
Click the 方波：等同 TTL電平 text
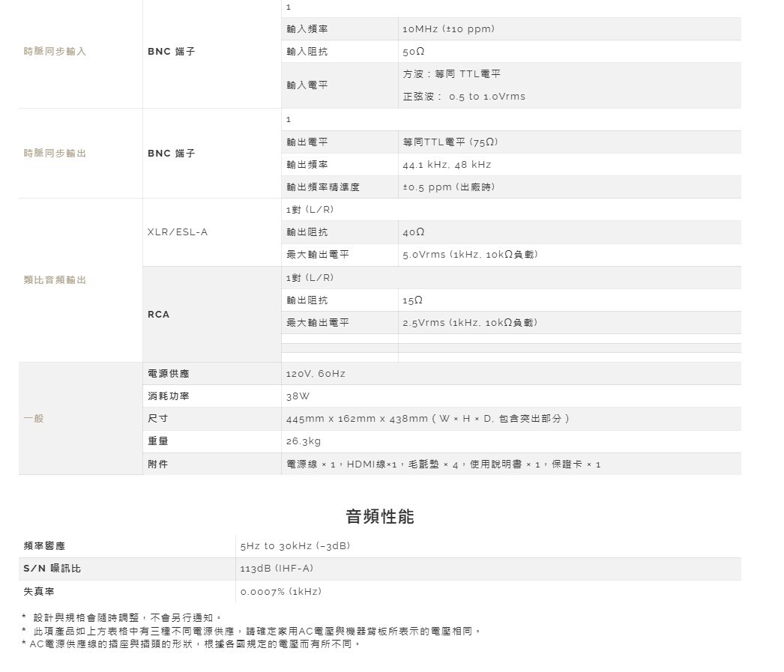pyautogui.click(x=451, y=74)
